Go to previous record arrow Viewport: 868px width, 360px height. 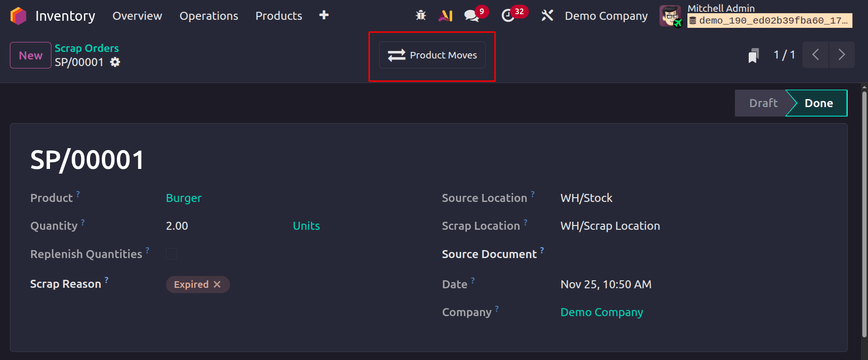[815, 55]
